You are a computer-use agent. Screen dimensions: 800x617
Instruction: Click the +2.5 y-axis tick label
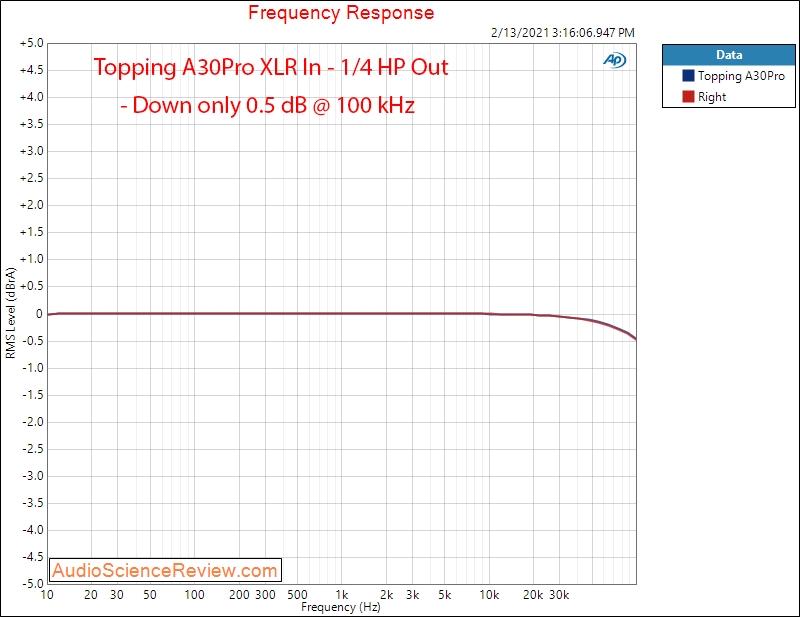[32, 178]
